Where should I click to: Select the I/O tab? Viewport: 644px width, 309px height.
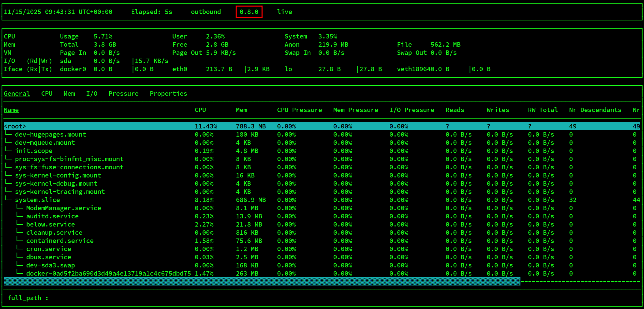tap(92, 94)
